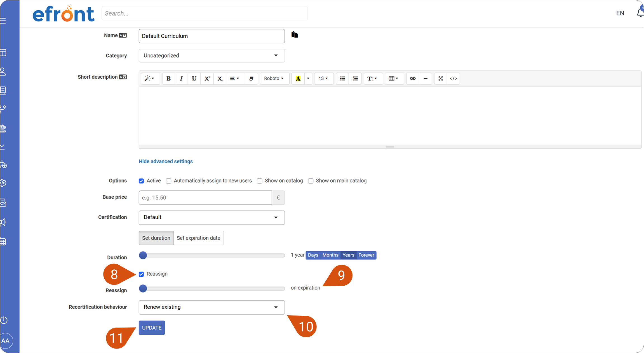The height and width of the screenshot is (353, 644).
Task: Click the UPDATE button
Action: point(152,328)
